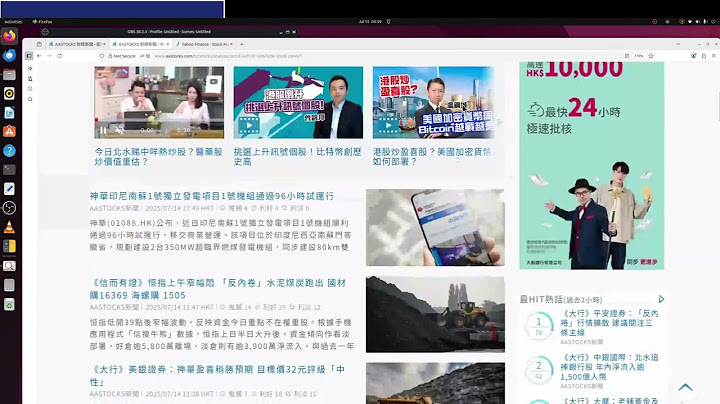Switch to the first AASTOCKS tab
Viewport: 720px width, 404px height.
[x=77, y=44]
